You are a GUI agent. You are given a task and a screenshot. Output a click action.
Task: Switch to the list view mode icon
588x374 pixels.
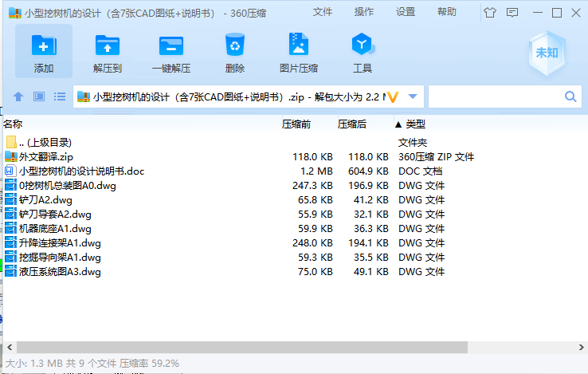coord(60,96)
